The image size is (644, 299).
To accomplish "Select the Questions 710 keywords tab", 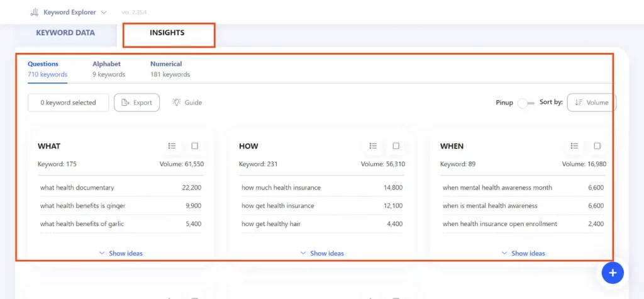I will pos(48,69).
